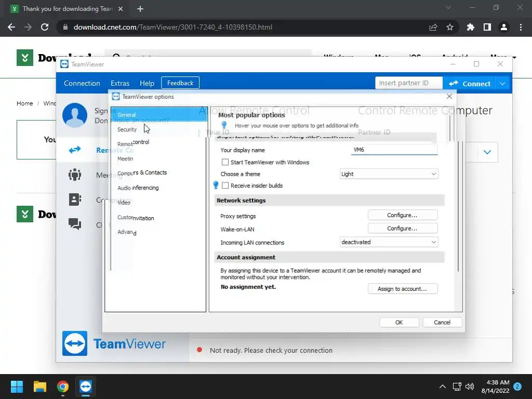The image size is (532, 399).
Task: Click the Feedback button
Action: [x=180, y=83]
